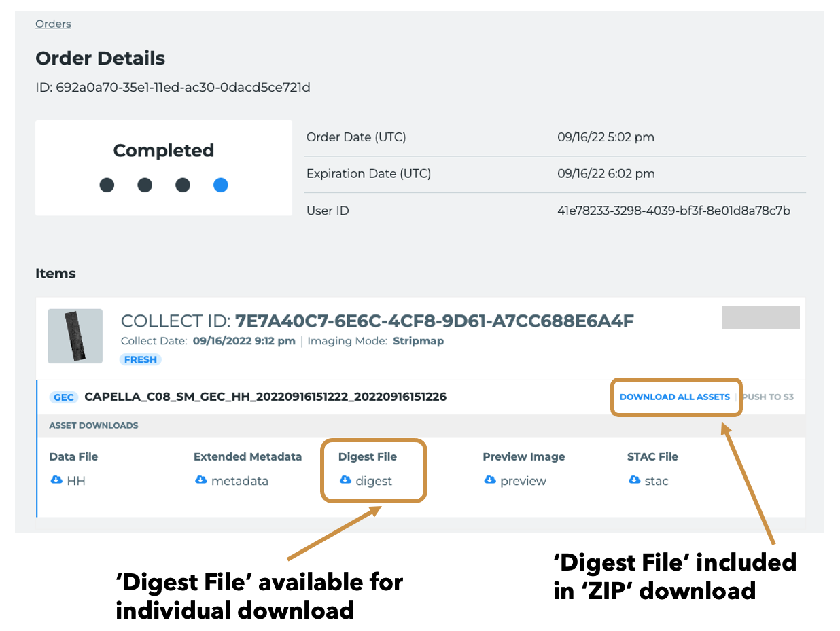The width and height of the screenshot is (840, 631).
Task: Click the metadata download cloud icon
Action: tap(200, 480)
